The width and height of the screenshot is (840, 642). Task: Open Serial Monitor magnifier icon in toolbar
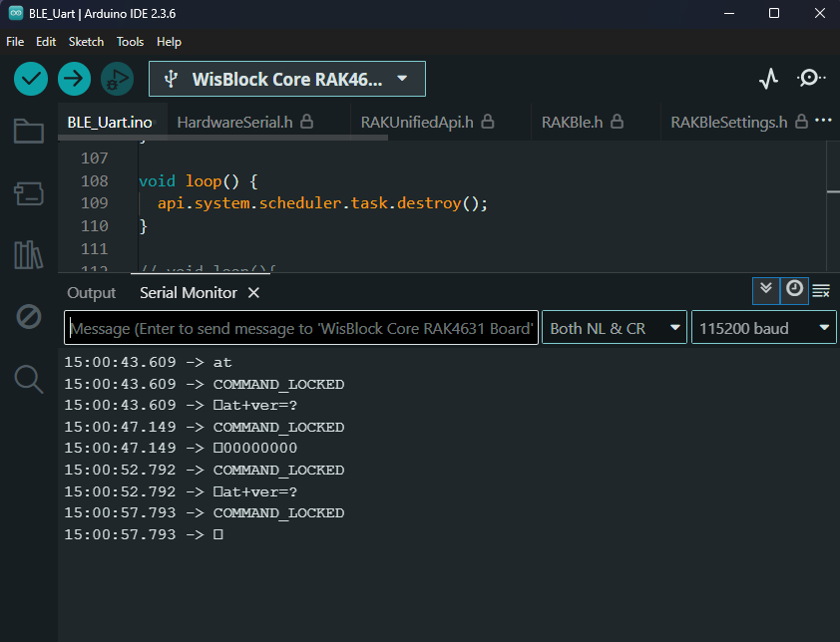(x=811, y=79)
